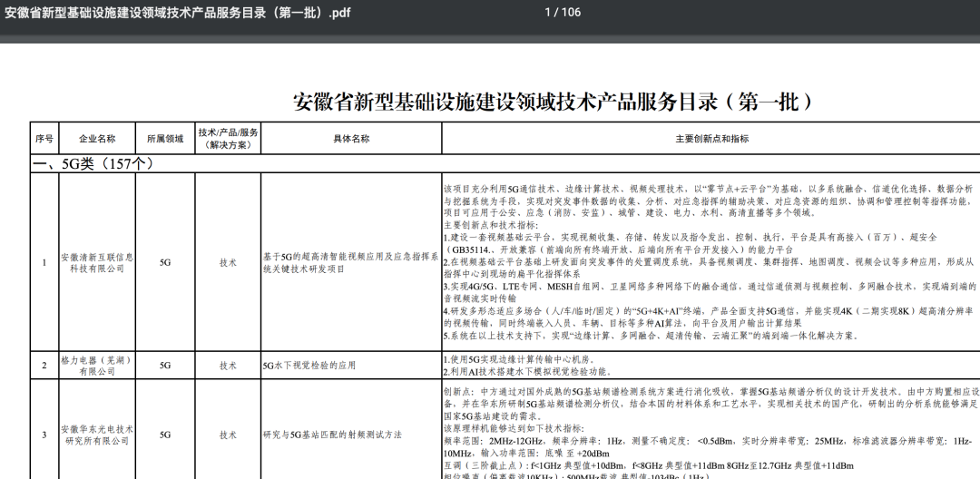Screen dimensions: 980x479
Task: Click the 5G field cell in row 3
Action: (x=166, y=435)
